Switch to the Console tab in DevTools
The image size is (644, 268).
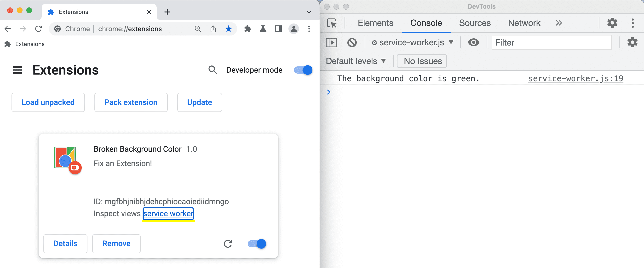[426, 23]
